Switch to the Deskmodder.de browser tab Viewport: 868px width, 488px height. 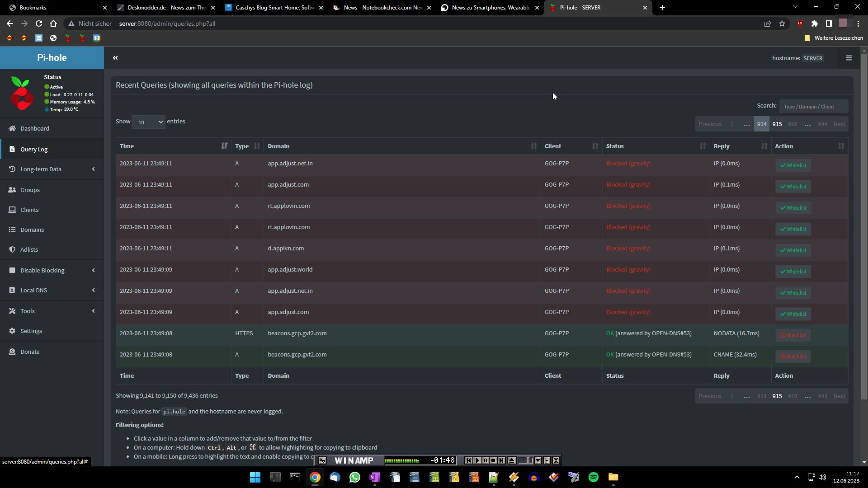click(x=163, y=8)
